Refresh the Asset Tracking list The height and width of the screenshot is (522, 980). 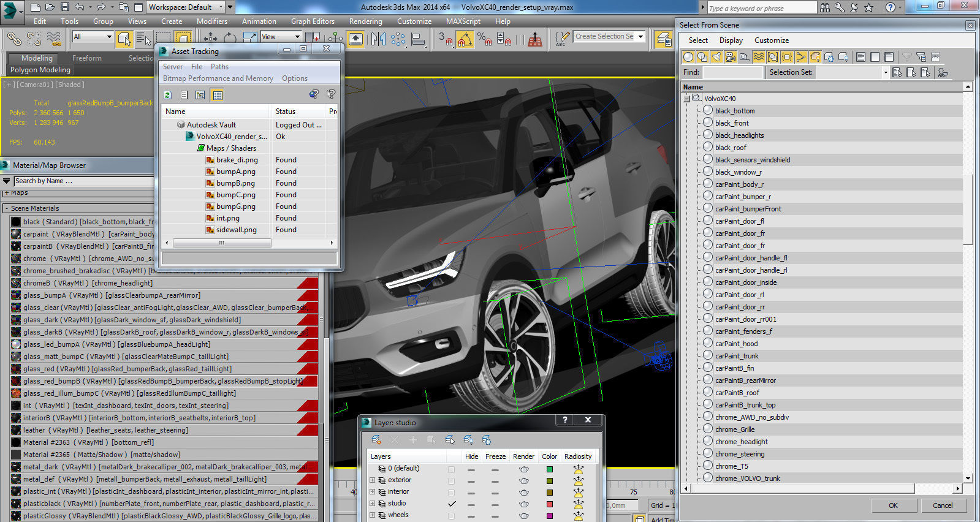click(x=167, y=95)
